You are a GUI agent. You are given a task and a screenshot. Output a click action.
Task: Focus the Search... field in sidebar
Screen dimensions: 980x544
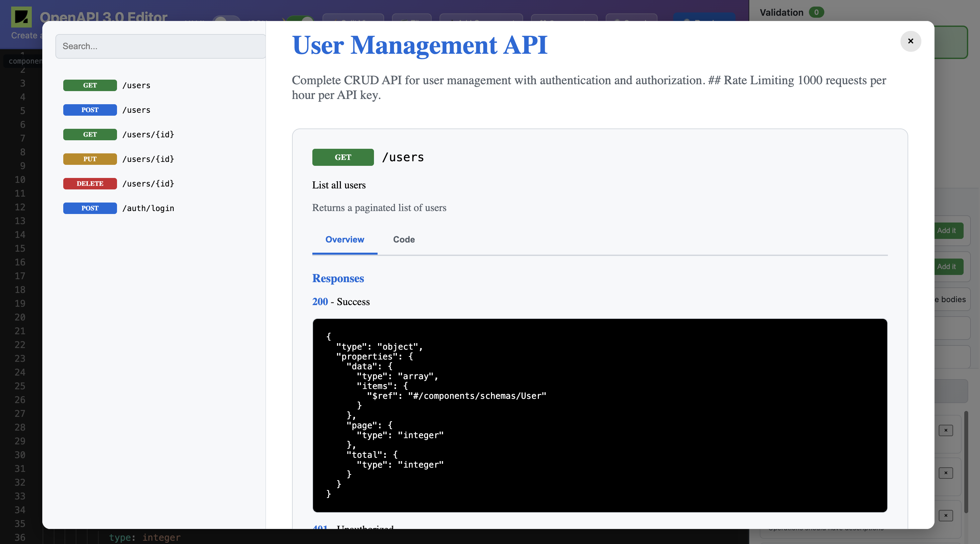coord(160,46)
